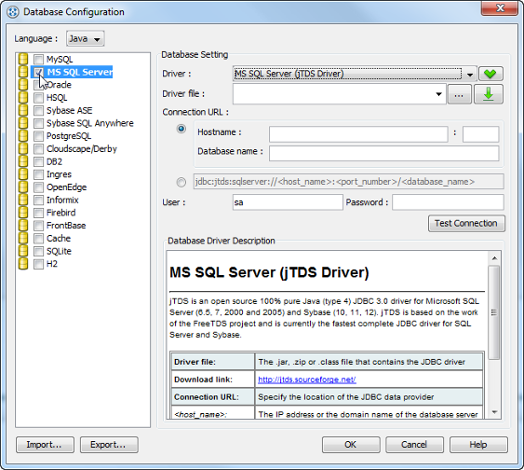Screen dimensions: 524x470
Task: Click the description scroll down arrow
Action: coord(494,412)
